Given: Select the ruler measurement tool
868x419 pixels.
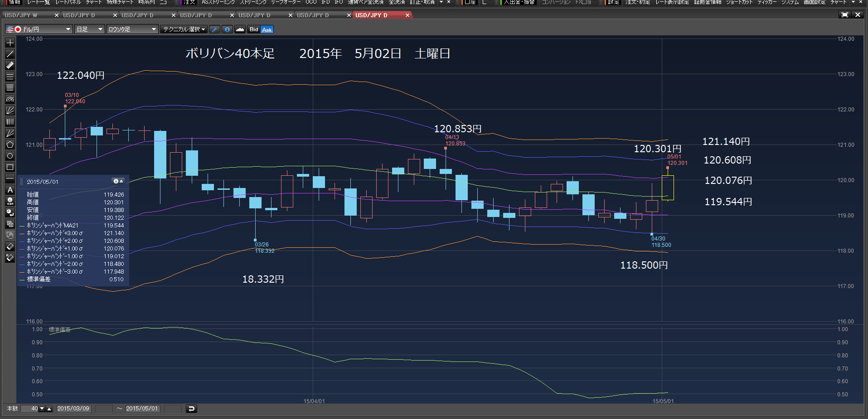Looking at the screenshot, I should pos(10,65).
